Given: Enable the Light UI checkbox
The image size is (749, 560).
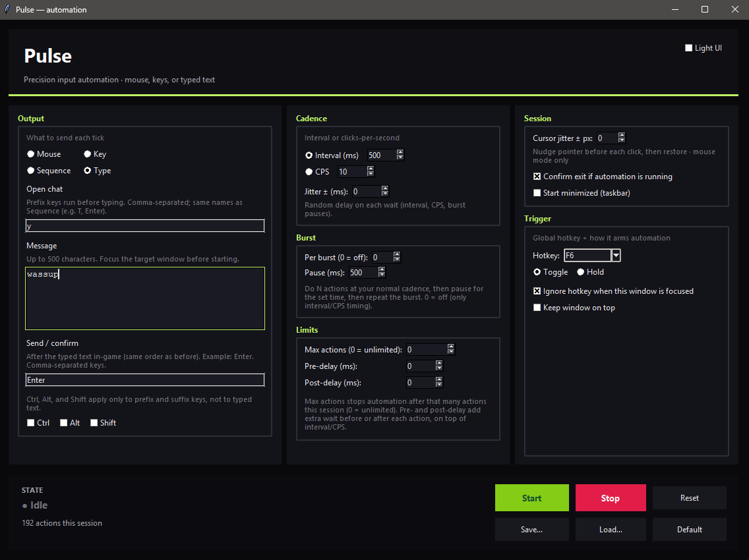Looking at the screenshot, I should coord(703,47).
